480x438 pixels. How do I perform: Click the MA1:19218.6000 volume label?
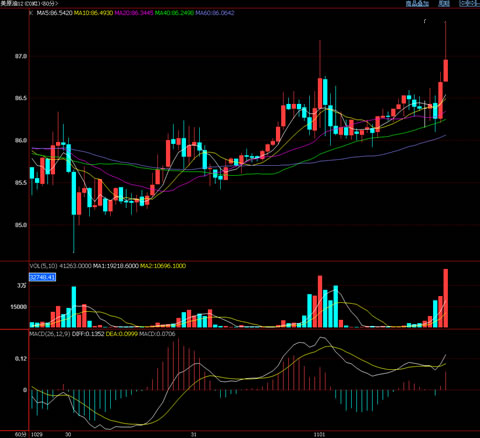(x=116, y=266)
